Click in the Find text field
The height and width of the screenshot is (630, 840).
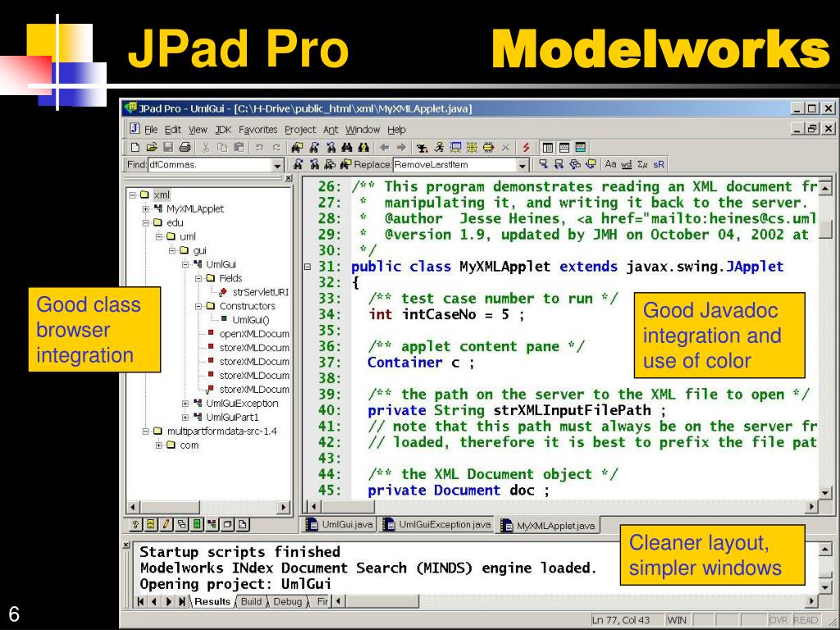(x=209, y=165)
